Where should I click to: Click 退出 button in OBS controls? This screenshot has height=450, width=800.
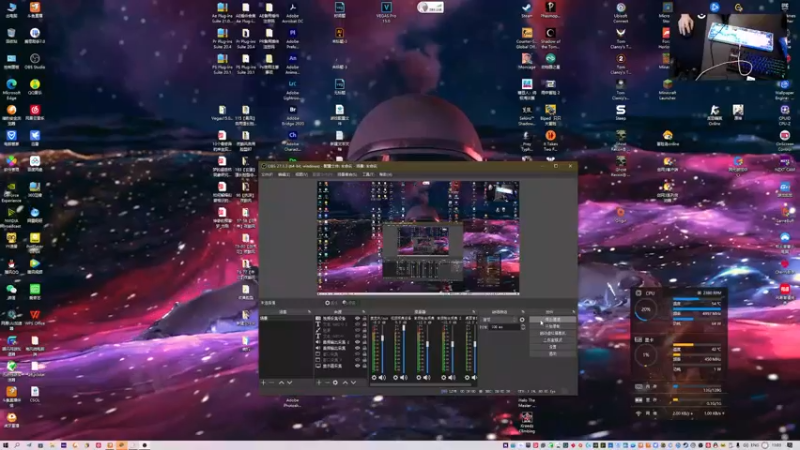[553, 354]
